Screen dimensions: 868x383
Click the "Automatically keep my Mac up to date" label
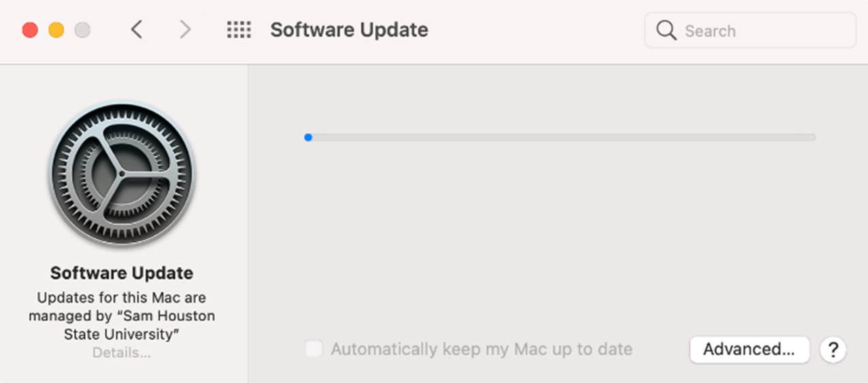482,350
